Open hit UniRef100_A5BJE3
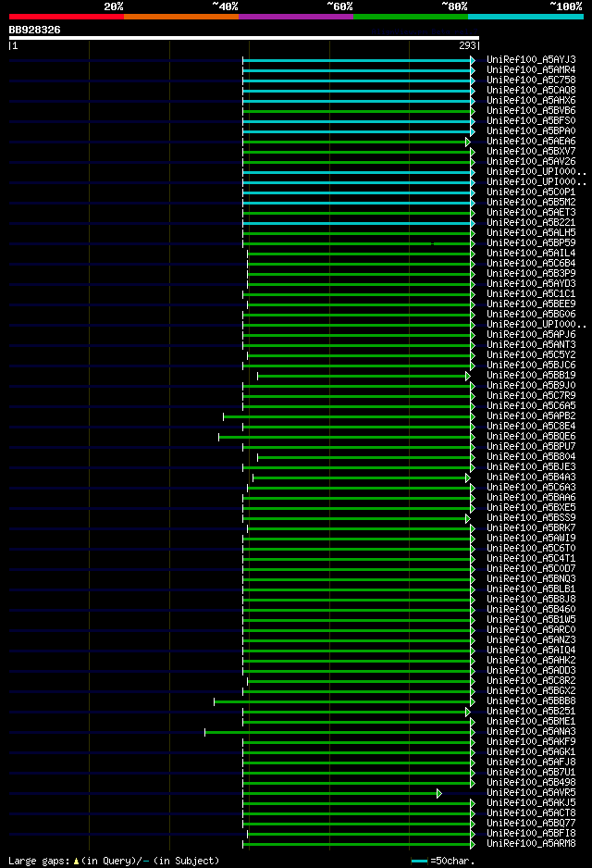This screenshot has width=592, height=868. click(x=531, y=466)
